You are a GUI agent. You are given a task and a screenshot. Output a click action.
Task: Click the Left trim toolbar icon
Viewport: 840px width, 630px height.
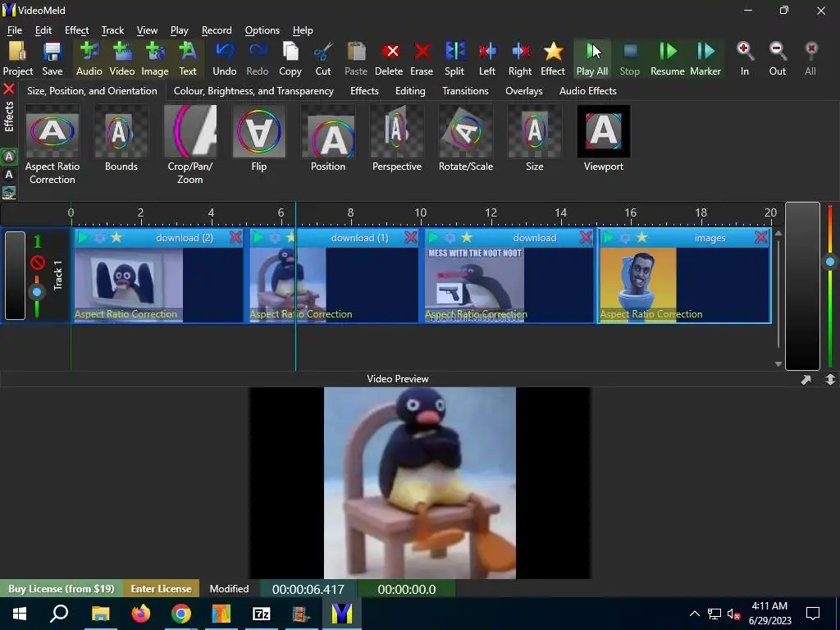487,58
